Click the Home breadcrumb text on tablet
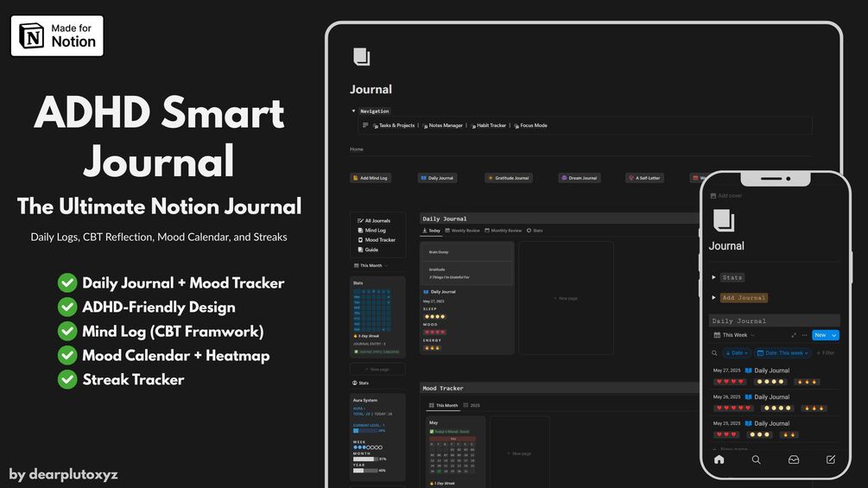 click(x=357, y=149)
